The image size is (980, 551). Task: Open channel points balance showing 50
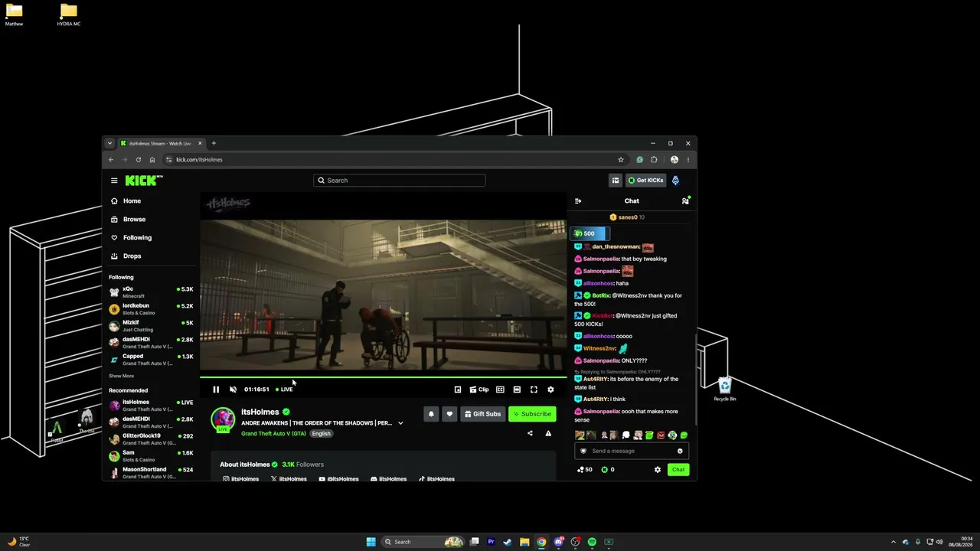click(x=585, y=470)
